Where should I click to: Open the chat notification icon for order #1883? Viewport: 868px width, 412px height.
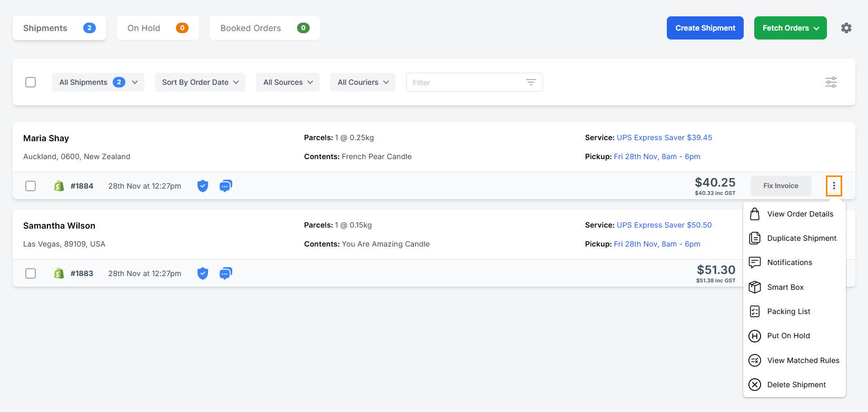coord(225,273)
